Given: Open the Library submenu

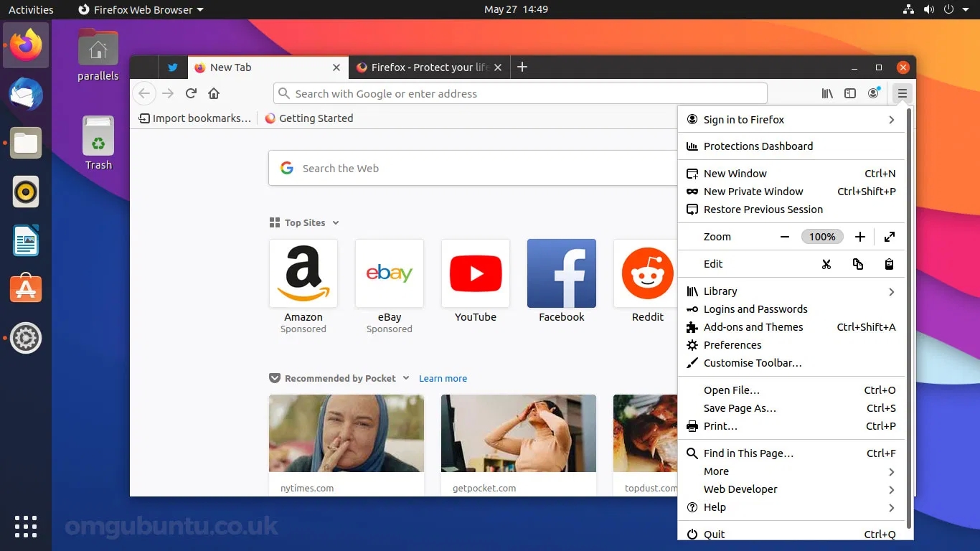Looking at the screenshot, I should (x=791, y=291).
